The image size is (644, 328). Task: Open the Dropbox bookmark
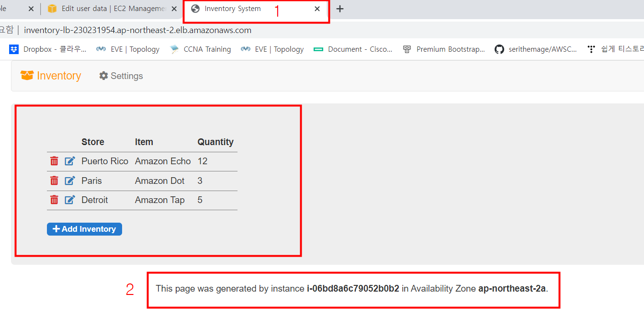[48, 49]
